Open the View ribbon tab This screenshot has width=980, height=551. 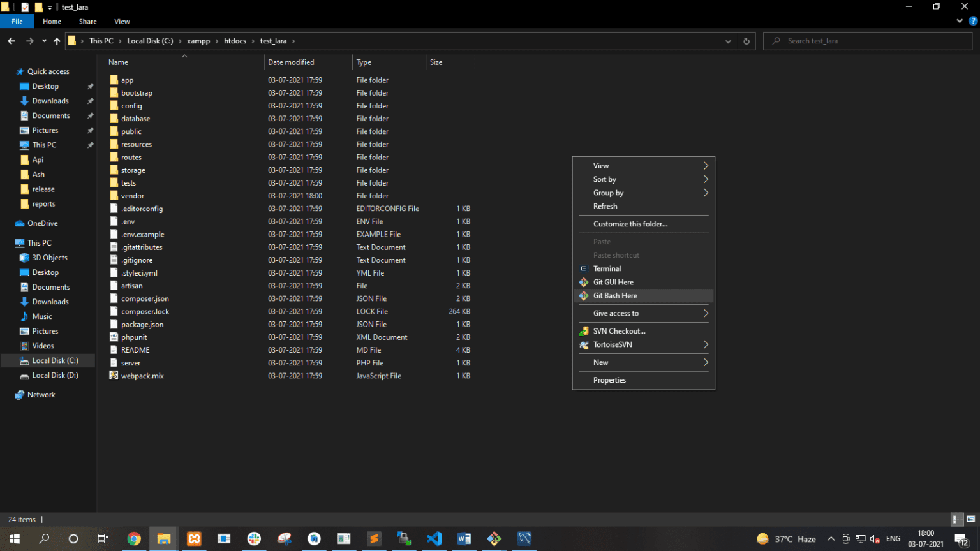[x=122, y=22]
